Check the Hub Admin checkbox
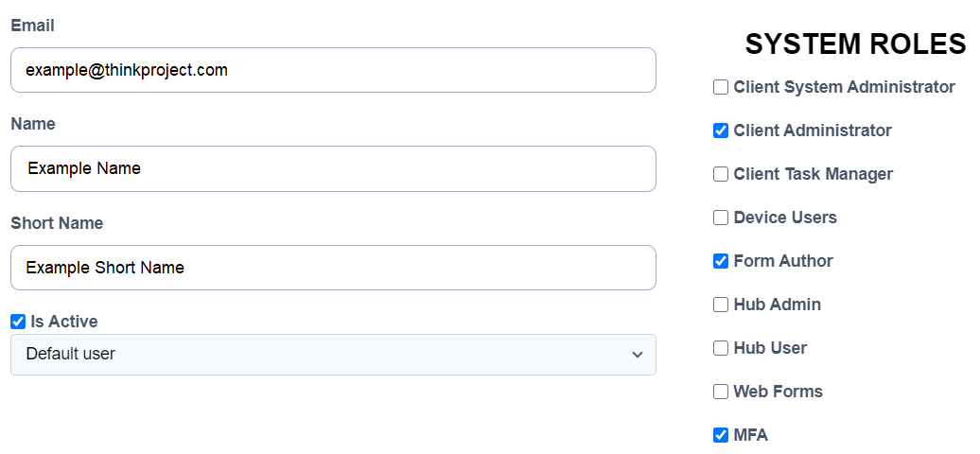Viewport: 980px width, 454px height. tap(721, 305)
